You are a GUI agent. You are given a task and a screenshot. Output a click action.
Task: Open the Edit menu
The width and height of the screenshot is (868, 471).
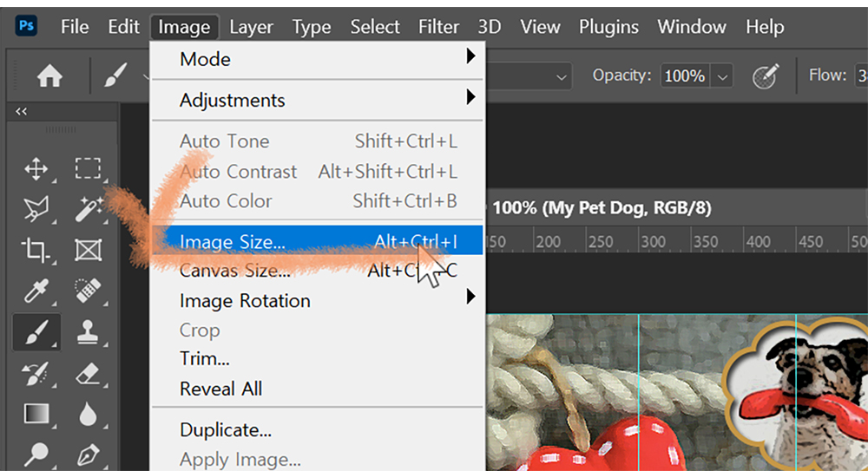click(x=123, y=27)
